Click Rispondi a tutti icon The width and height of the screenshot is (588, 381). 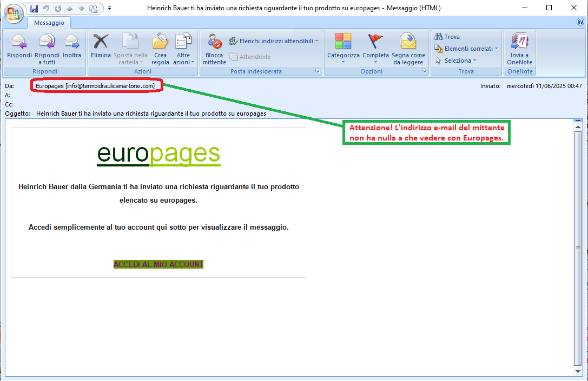(x=47, y=49)
